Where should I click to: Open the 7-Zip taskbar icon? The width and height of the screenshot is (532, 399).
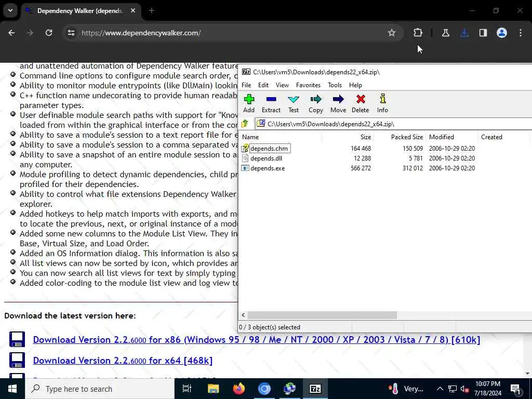[315, 389]
